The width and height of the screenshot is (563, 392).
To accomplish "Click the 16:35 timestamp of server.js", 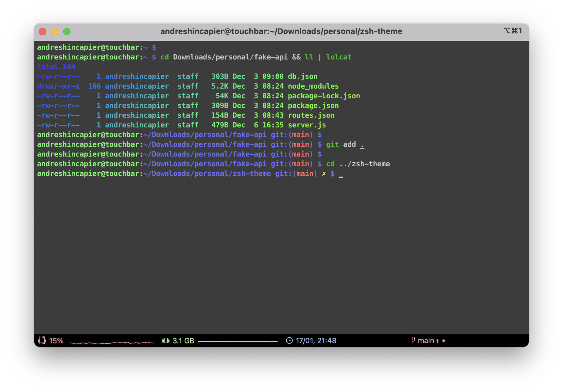I will coord(273,125).
